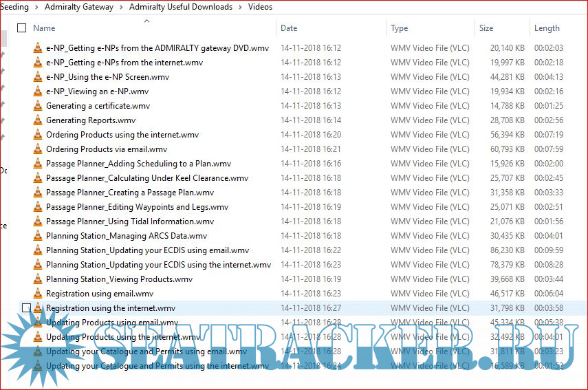
Task: Select e-NP_Using the e-NP Screen.wmv file
Action: point(107,77)
